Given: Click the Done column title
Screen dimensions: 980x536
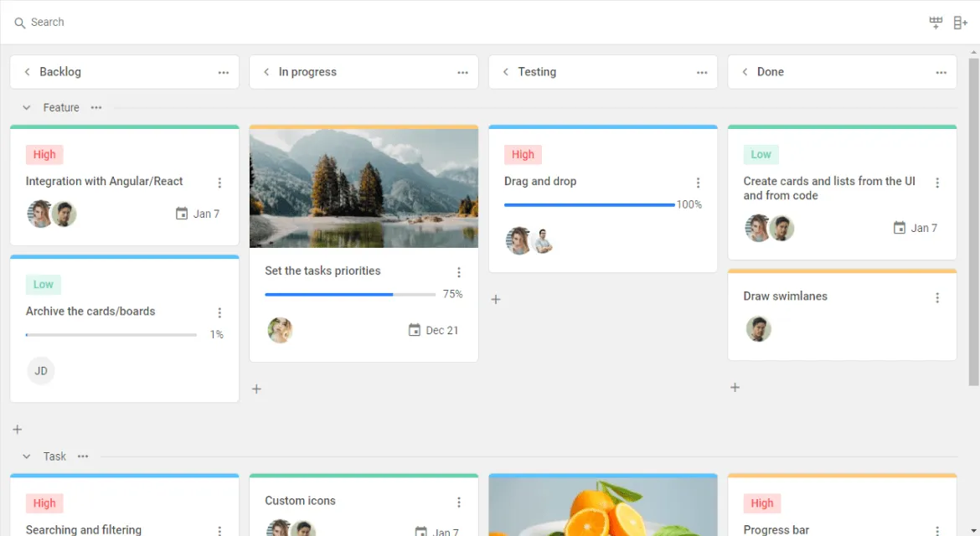Looking at the screenshot, I should click(770, 72).
